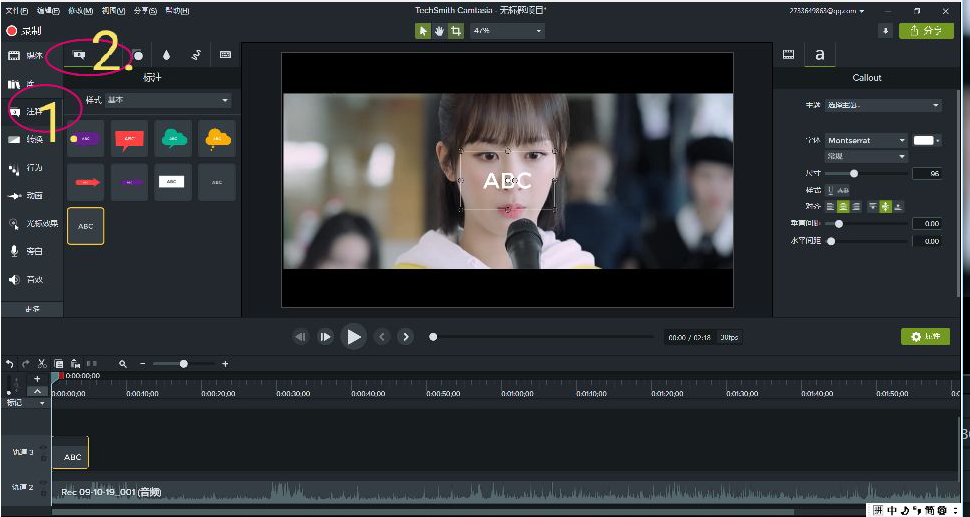Open the keystroke callout keyboard tab

coord(226,55)
